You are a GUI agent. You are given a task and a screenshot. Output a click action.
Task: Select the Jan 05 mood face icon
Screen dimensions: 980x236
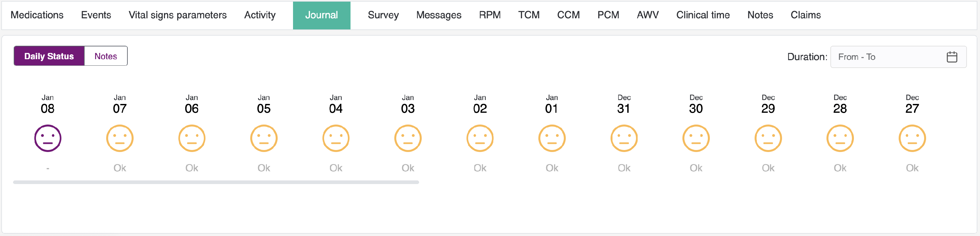(264, 138)
